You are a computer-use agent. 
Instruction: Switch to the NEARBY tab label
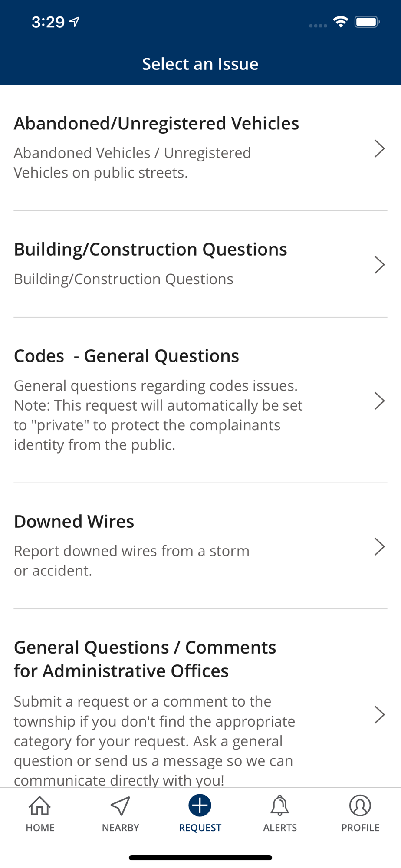[120, 828]
